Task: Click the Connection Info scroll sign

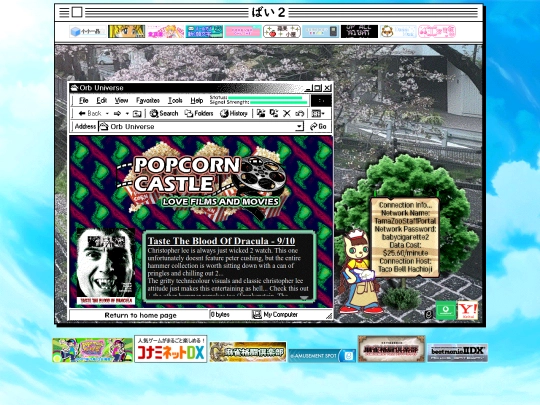Action: coord(405,237)
